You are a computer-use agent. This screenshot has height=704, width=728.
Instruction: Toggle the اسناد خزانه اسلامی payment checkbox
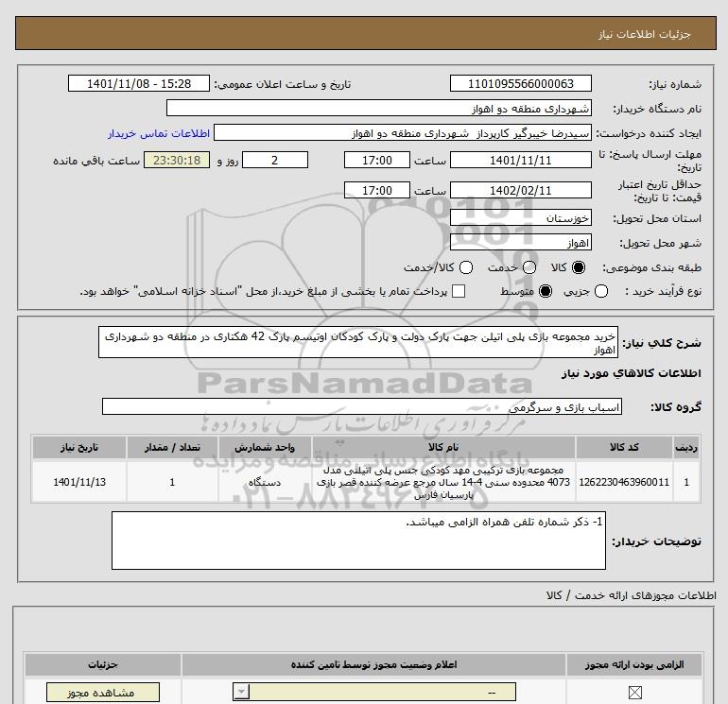point(459,291)
